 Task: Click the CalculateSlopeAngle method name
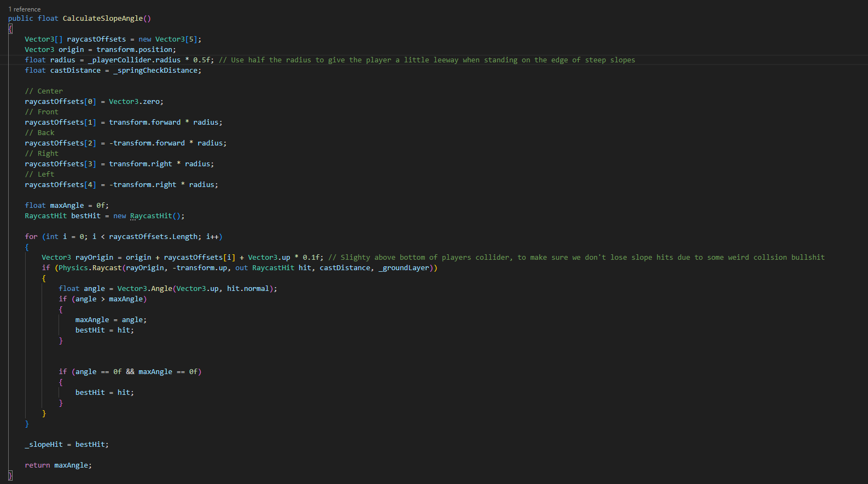tap(103, 19)
